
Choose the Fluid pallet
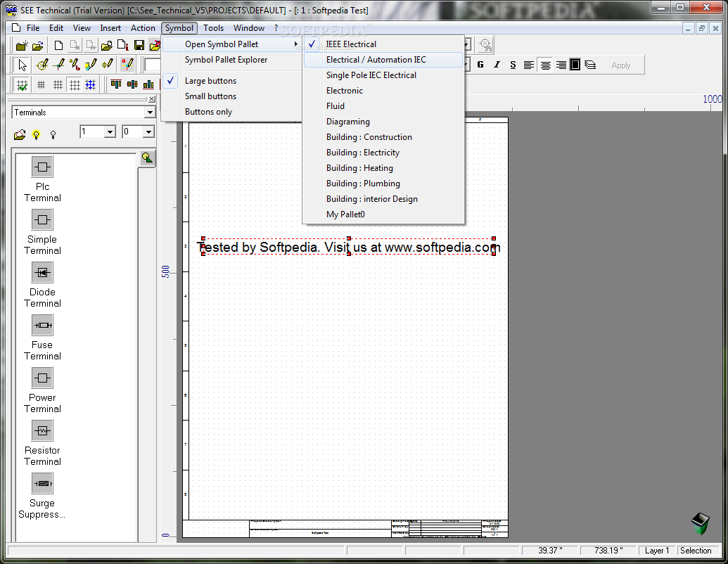[x=383, y=105]
